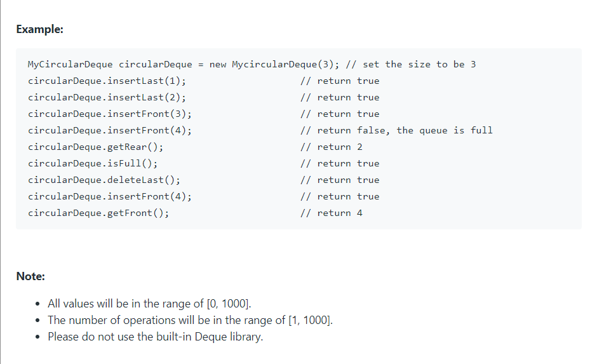Click the insertFront(3) code line
This screenshot has height=364, width=597.
203,114
